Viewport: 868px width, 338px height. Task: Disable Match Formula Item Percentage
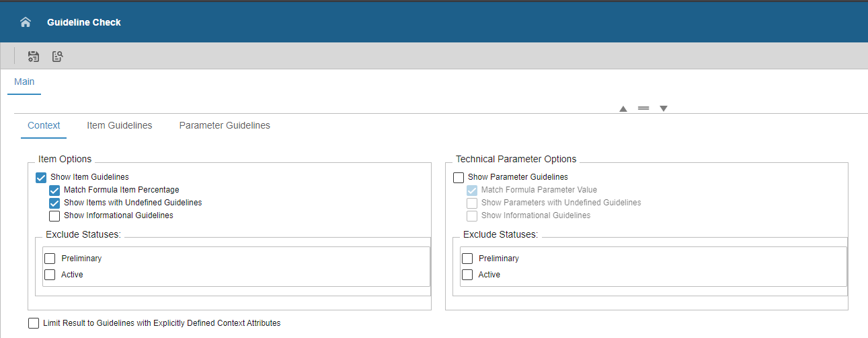(54, 191)
